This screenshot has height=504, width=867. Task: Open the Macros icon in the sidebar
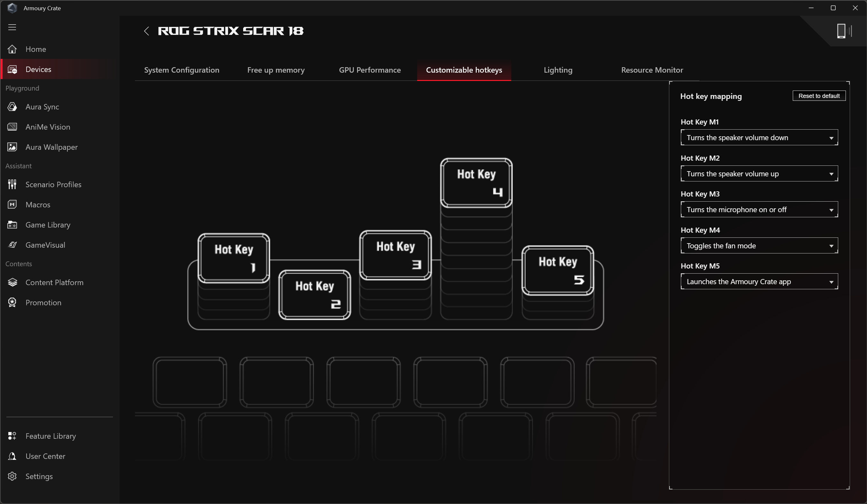[x=12, y=205]
